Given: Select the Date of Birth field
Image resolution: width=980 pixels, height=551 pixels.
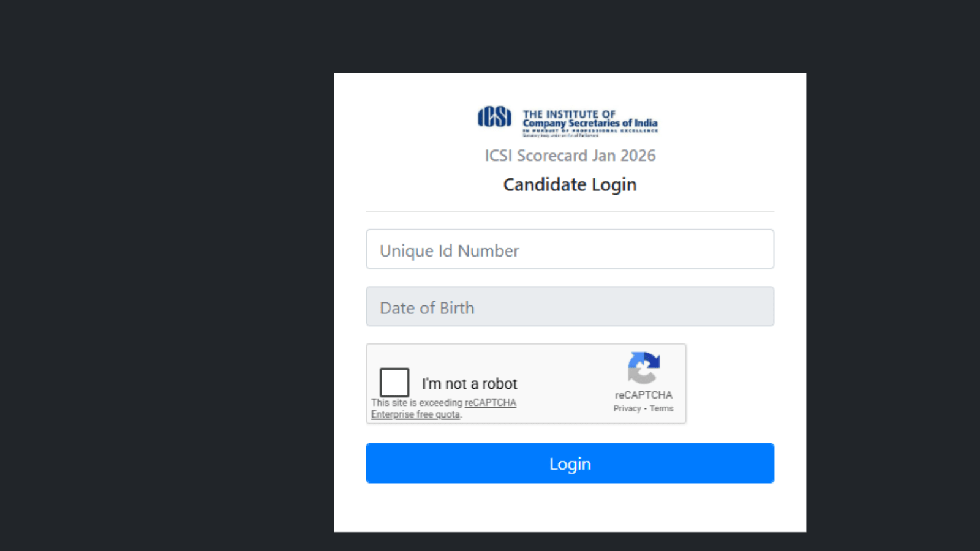Looking at the screenshot, I should coord(570,307).
